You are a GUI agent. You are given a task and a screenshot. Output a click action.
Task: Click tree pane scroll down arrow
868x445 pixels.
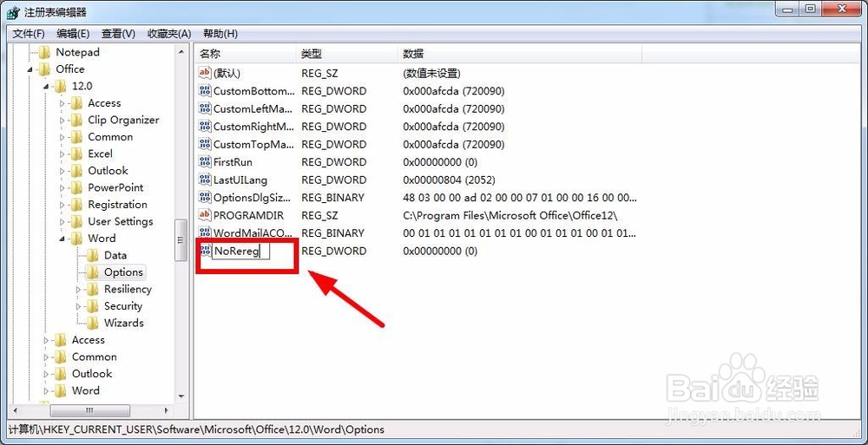pos(181,396)
